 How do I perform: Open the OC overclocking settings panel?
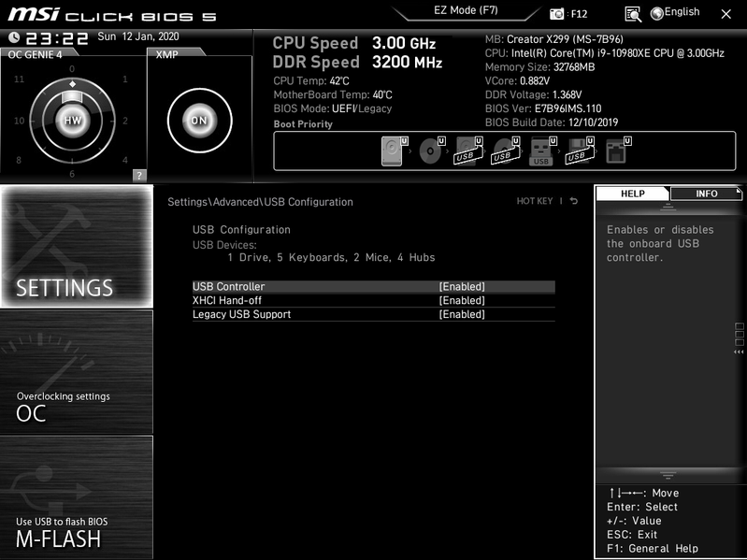coord(77,372)
